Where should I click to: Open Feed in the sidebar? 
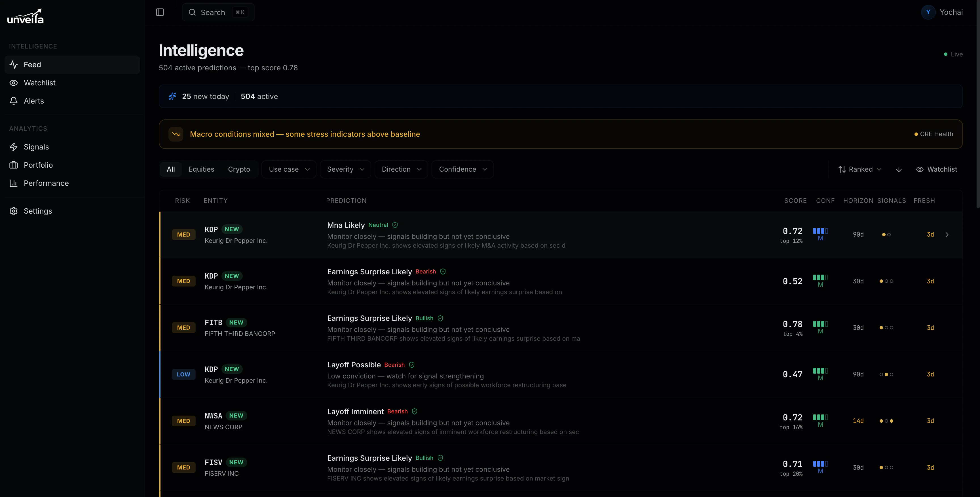32,65
